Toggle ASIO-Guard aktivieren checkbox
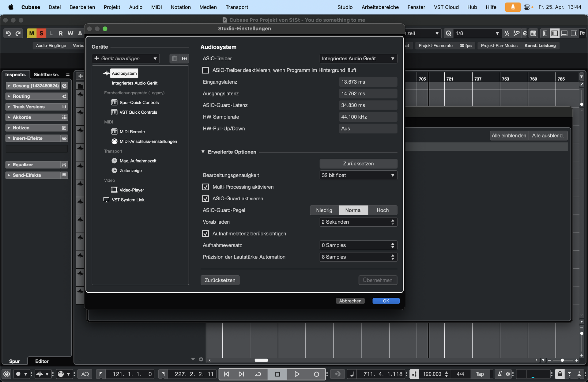Screen dimensions: 588x382 (205, 199)
